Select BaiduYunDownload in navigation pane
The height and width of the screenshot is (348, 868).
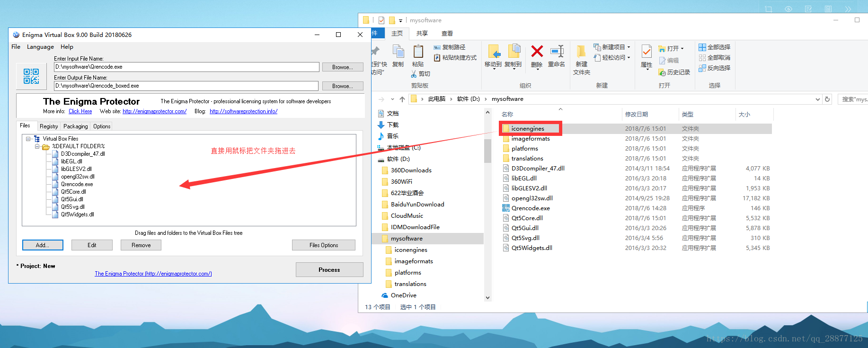[417, 205]
